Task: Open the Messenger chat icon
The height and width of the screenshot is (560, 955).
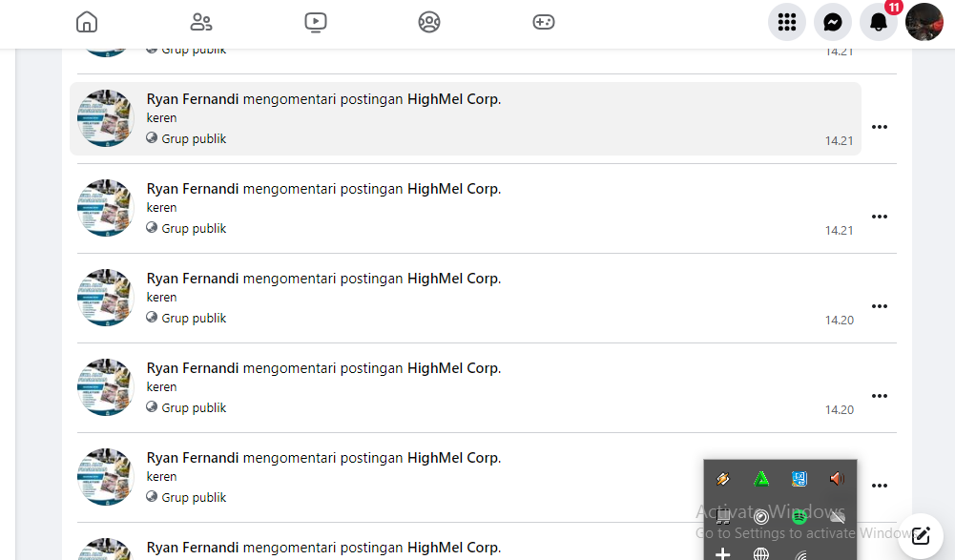Action: 833,22
